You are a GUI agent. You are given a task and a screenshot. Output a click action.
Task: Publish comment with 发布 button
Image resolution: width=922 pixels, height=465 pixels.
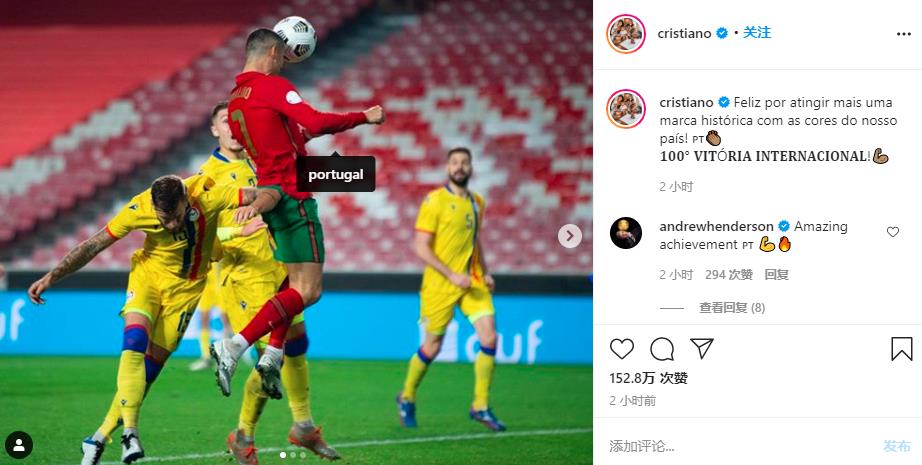click(x=897, y=446)
